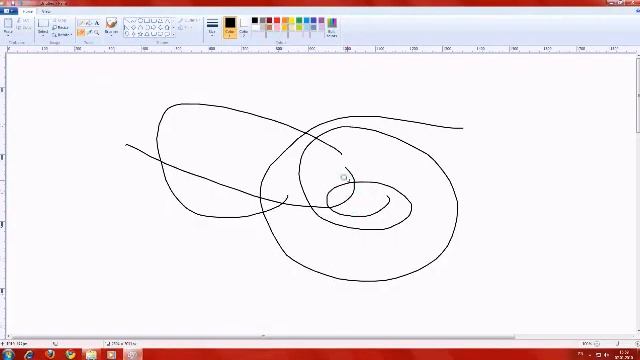Choose the Rectangle shape
The width and height of the screenshot is (640, 360).
coord(147,21)
